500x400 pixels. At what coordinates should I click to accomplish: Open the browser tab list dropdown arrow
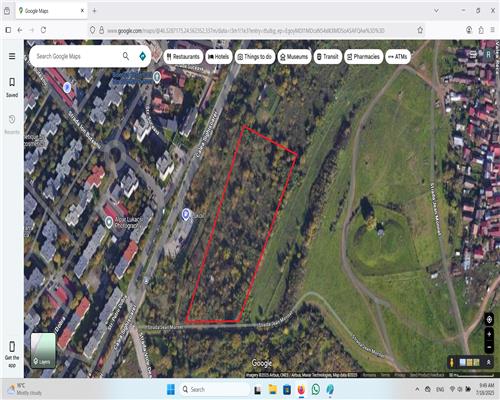(x=436, y=11)
